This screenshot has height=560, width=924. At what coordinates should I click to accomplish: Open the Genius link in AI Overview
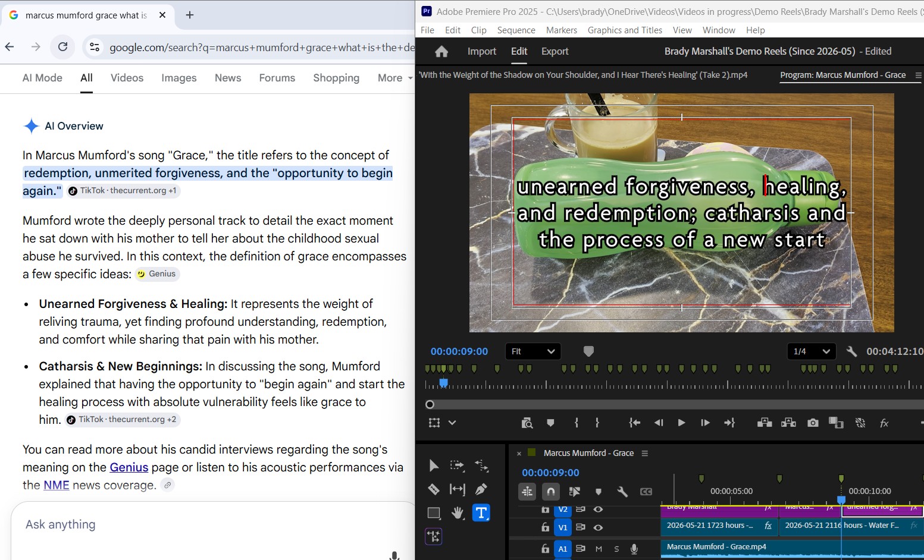pos(129,467)
